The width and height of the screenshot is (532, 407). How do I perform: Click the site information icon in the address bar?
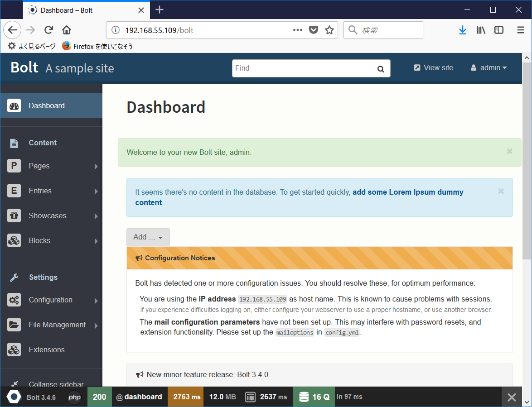click(x=116, y=30)
